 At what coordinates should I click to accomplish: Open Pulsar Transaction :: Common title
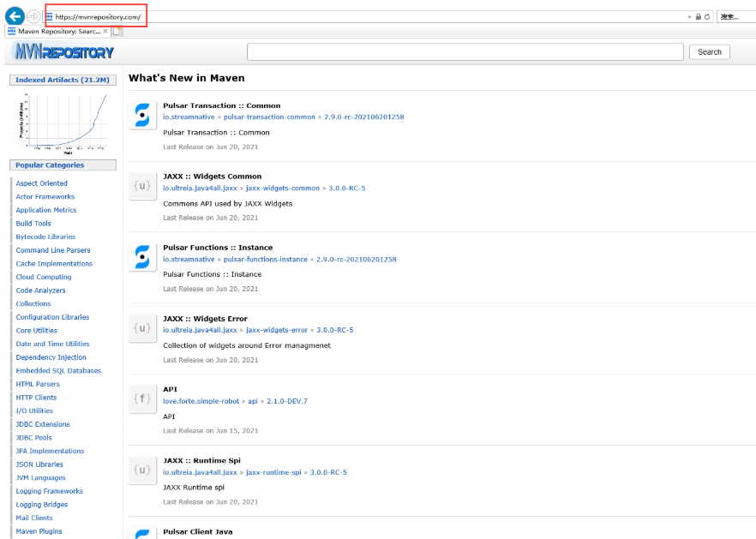pos(221,105)
